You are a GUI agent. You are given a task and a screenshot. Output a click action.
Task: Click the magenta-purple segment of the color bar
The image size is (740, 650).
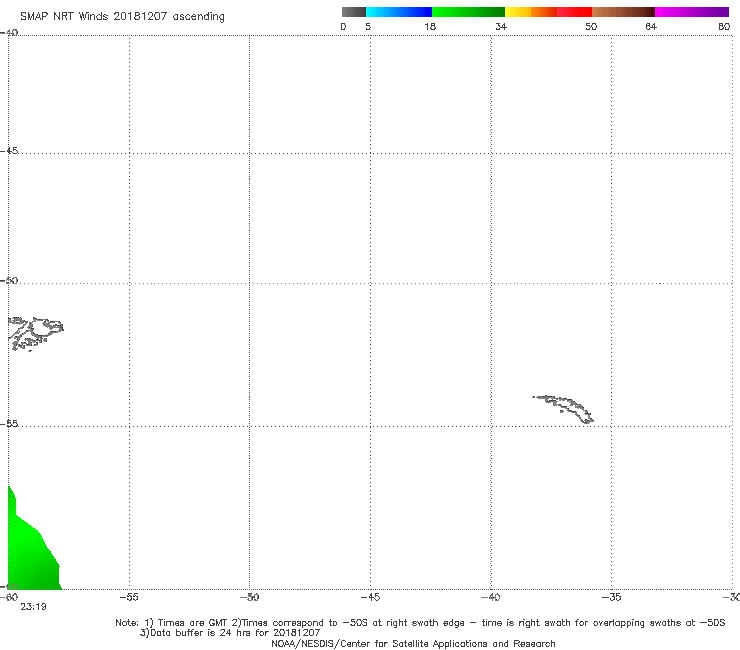(x=692, y=12)
